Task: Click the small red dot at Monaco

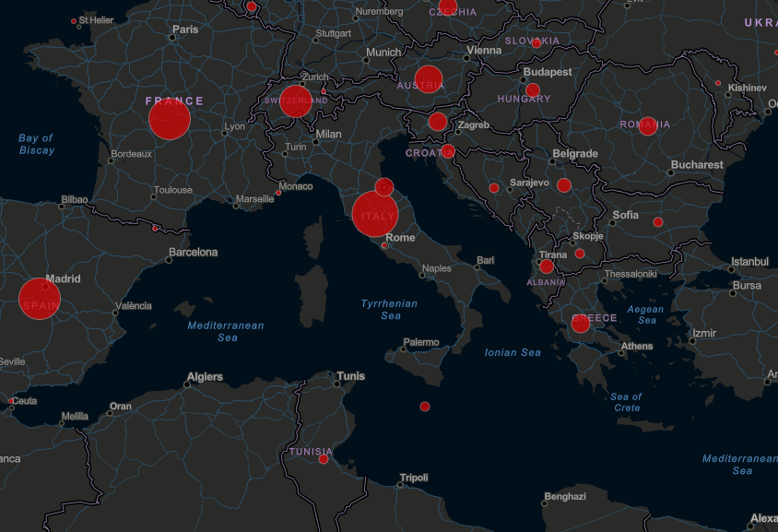Action: [278, 193]
